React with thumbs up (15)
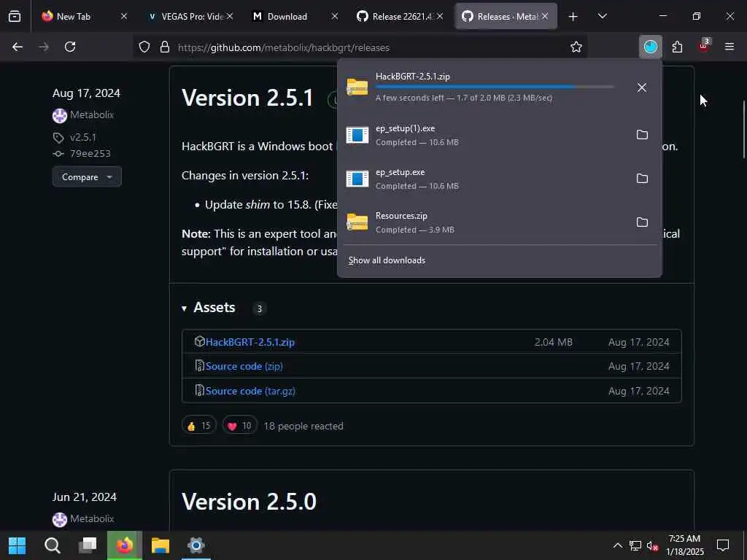The width and height of the screenshot is (747, 560). coord(198,426)
